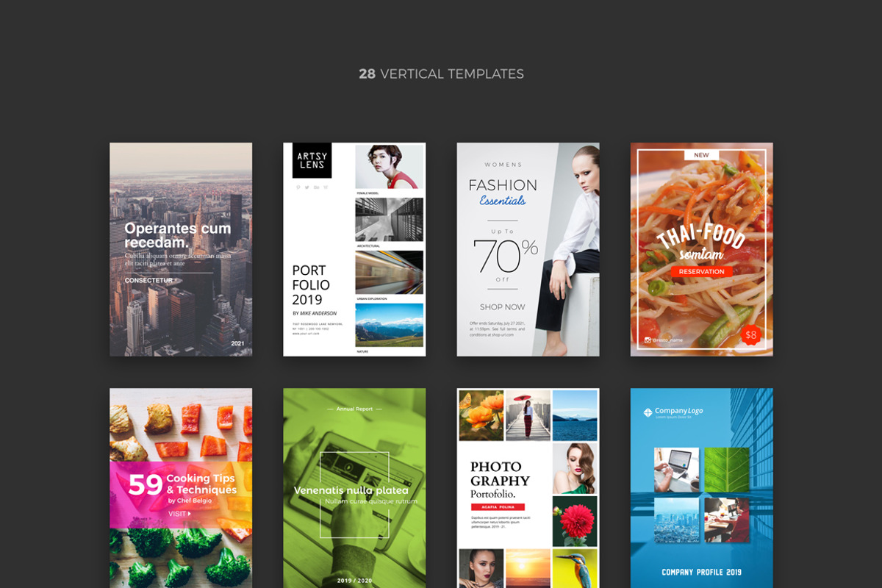Select the green leaf photo in Company Profile
The width and height of the screenshot is (882, 588).
[x=727, y=470]
